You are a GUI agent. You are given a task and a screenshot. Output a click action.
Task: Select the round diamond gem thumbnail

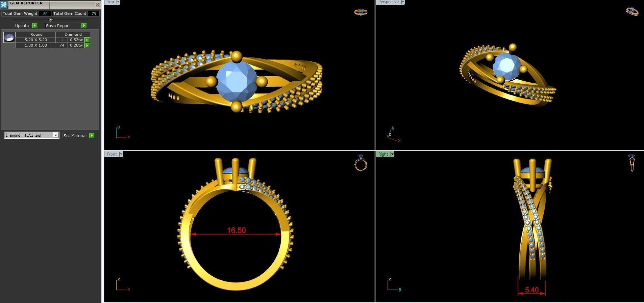point(9,37)
